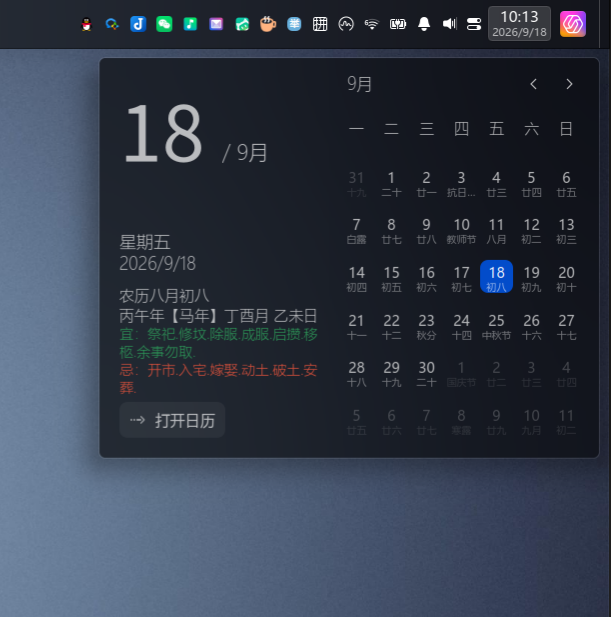Screen dimensions: 611x617
Task: Select date 27 with lunar 十七
Action: [567, 327]
